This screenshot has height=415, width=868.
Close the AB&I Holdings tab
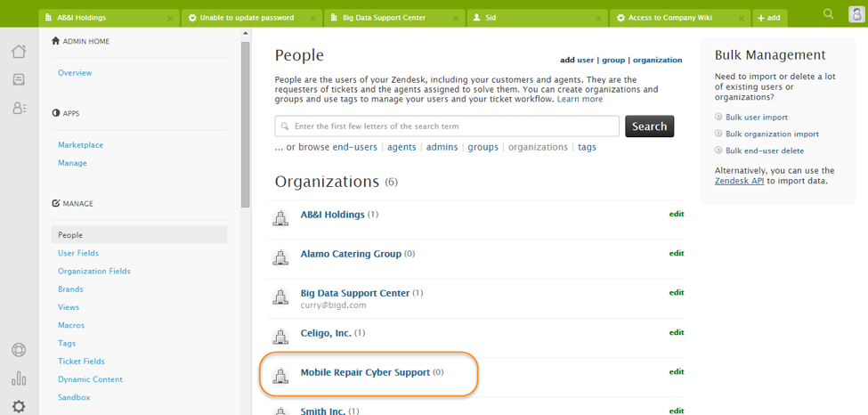[x=170, y=18]
